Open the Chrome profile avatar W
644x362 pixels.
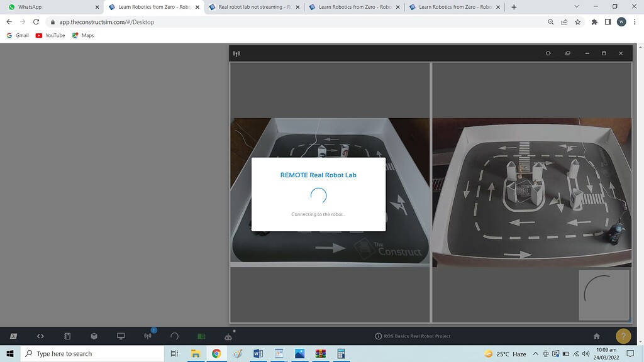click(x=621, y=22)
